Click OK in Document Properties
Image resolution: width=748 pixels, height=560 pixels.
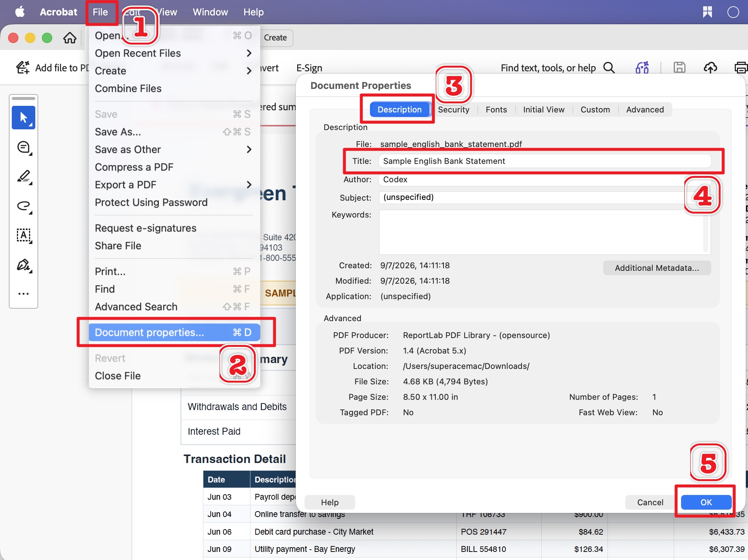(x=706, y=502)
